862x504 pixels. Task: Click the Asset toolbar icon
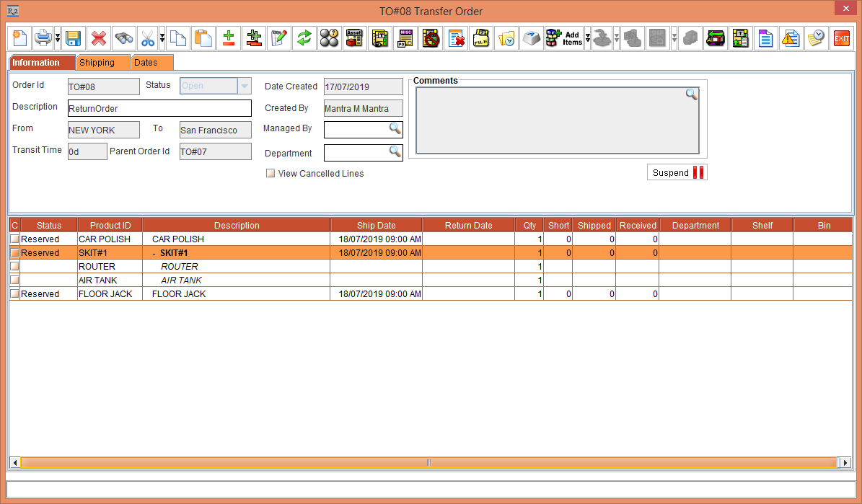point(354,38)
